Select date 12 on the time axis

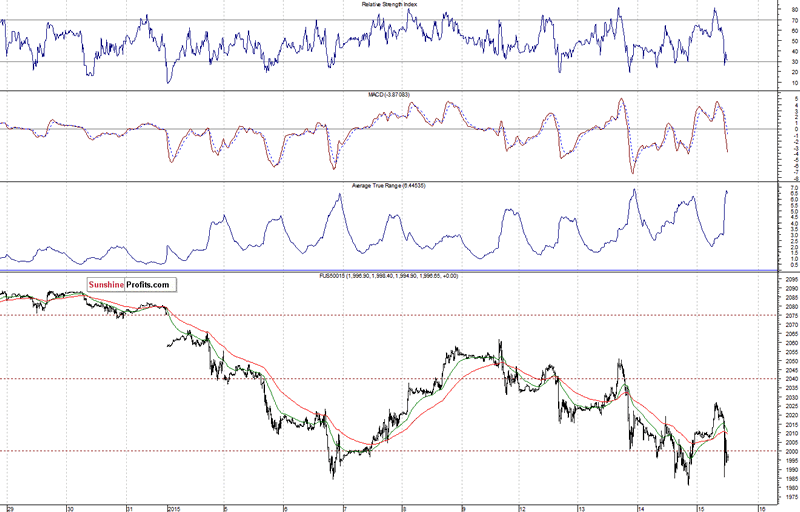pos(521,508)
